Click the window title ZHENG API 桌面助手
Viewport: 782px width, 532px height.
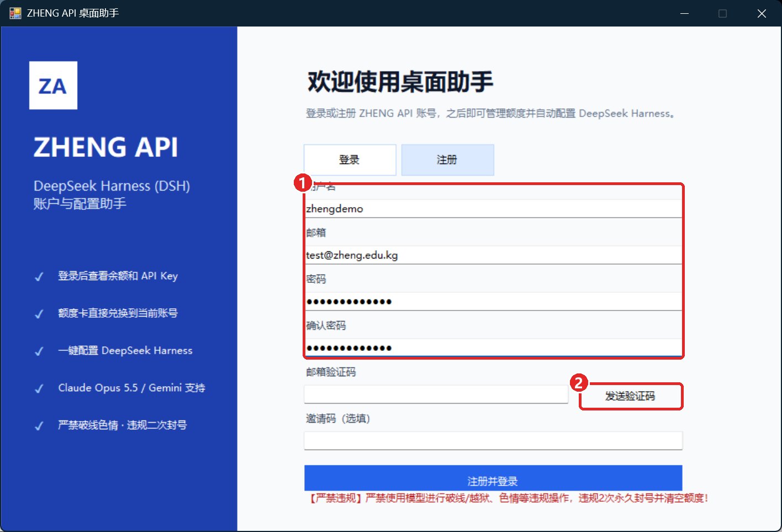coord(73,13)
